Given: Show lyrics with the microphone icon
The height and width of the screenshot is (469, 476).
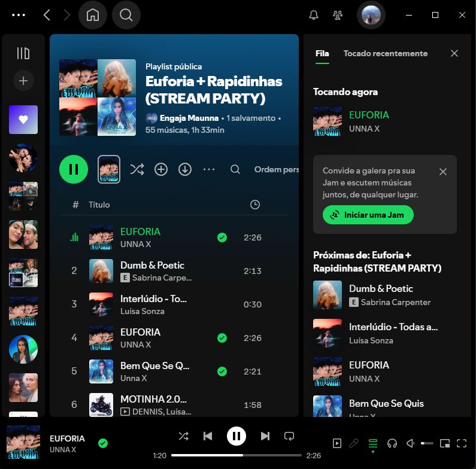Looking at the screenshot, I should click(x=354, y=443).
